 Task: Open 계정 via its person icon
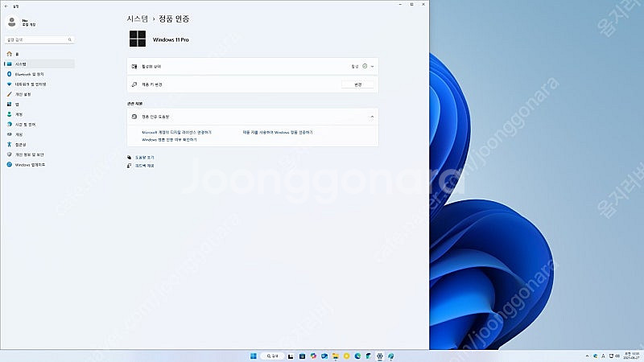[x=10, y=114]
